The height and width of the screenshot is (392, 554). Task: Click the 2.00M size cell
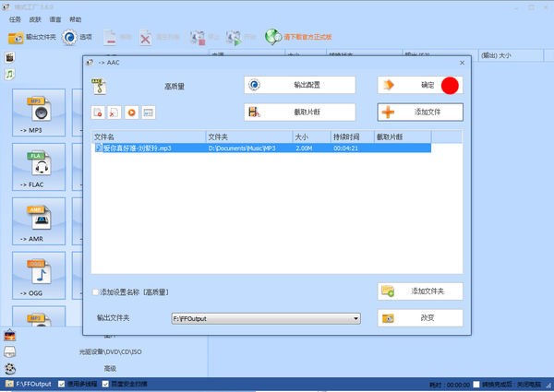(x=304, y=148)
